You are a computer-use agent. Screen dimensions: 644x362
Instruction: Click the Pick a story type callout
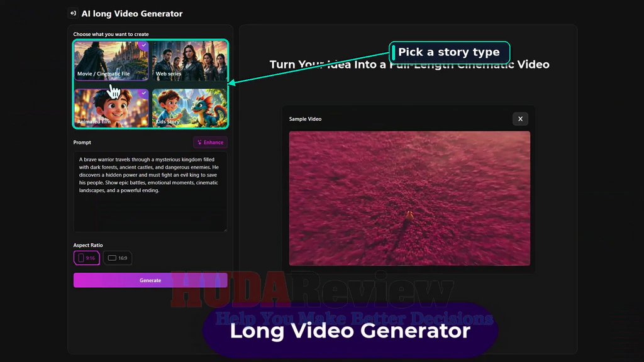(449, 53)
